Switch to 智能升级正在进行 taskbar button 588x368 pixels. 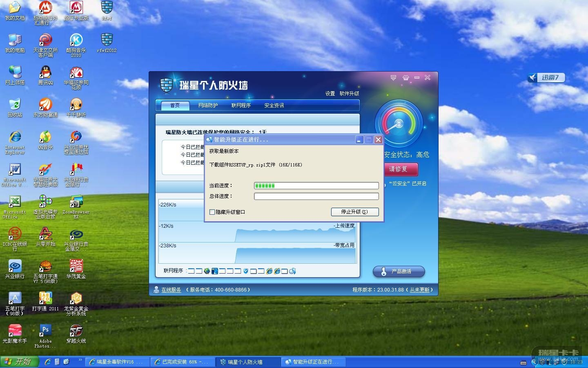314,362
